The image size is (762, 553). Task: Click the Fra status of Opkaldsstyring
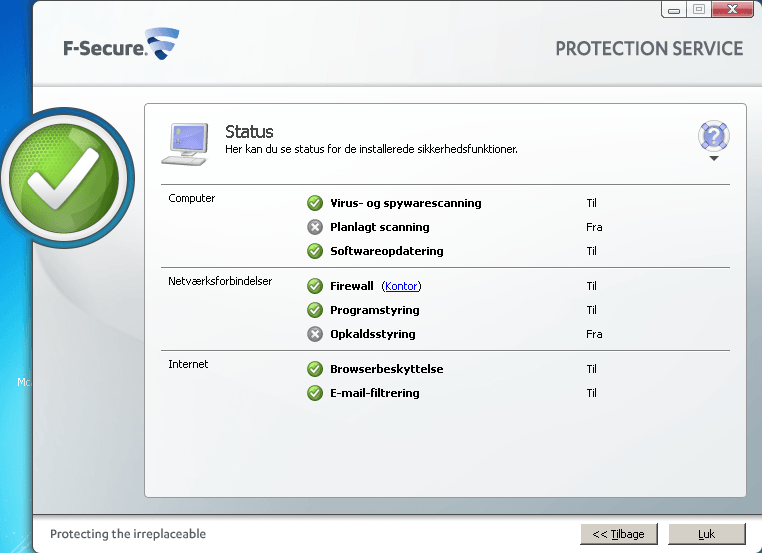594,334
